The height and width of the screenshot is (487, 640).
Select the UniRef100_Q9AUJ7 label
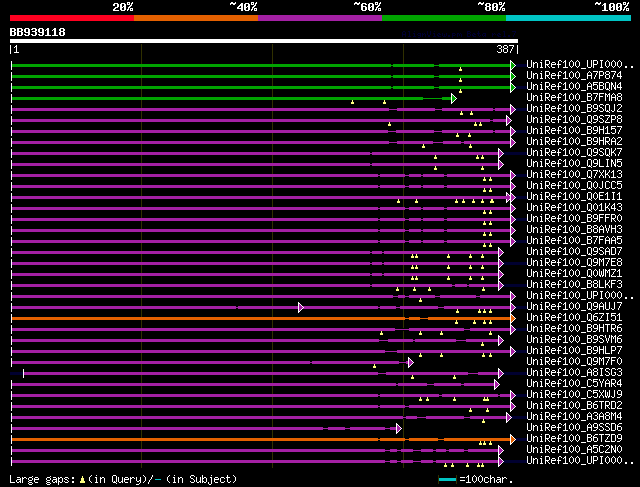pos(574,307)
